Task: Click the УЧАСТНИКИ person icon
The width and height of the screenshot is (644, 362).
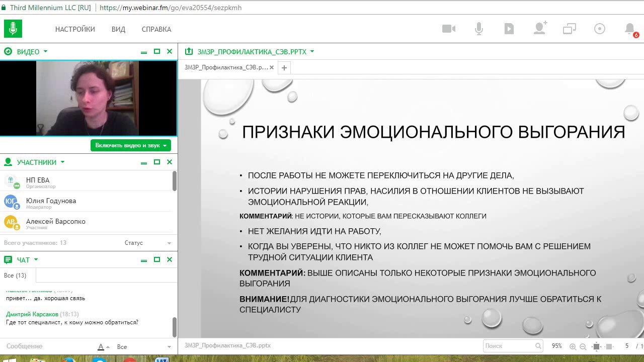Action: [8, 162]
